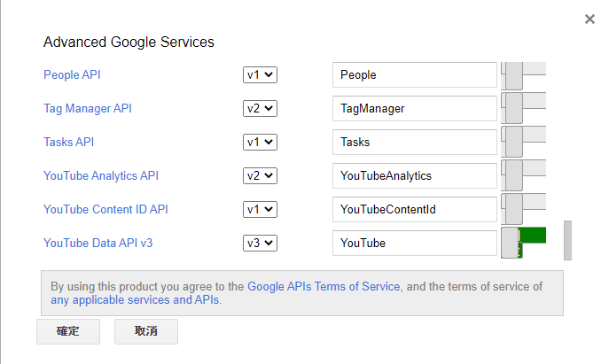This screenshot has height=364, width=609.
Task: Open the Tag Manager API link
Action: click(88, 108)
